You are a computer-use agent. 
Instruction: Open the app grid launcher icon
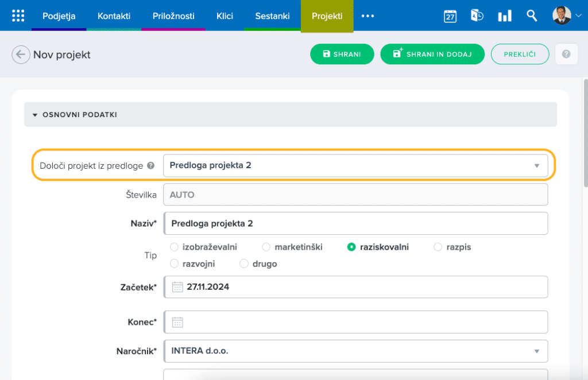[x=18, y=15]
